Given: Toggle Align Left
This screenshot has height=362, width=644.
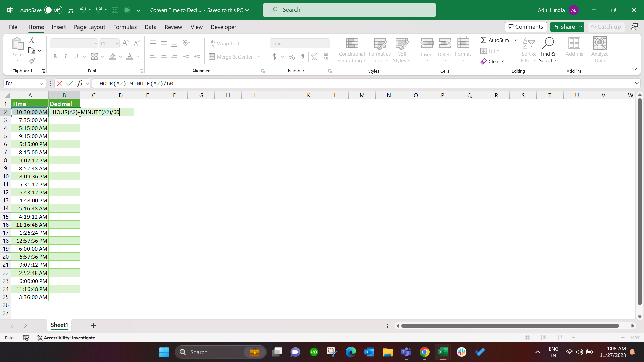Looking at the screenshot, I should [x=153, y=57].
